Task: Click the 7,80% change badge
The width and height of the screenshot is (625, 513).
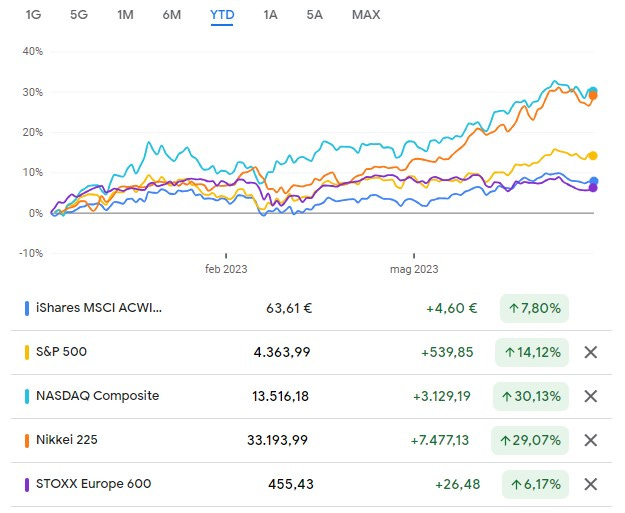Action: pyautogui.click(x=534, y=308)
